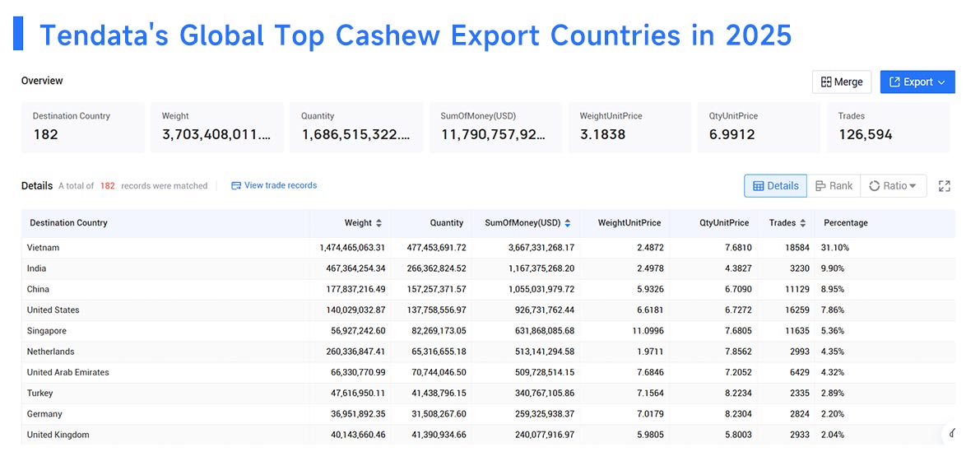Click the QtyUnitPrice column header
Image resolution: width=980 pixels, height=466 pixels.
(724, 222)
